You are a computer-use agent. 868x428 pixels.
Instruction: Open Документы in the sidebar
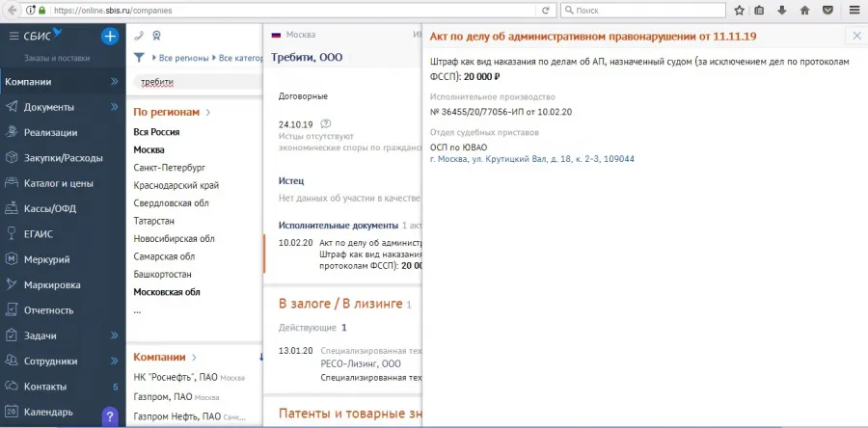click(49, 107)
